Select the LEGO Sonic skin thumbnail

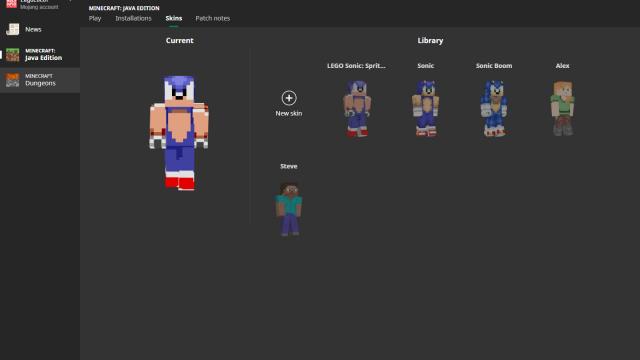pyautogui.click(x=357, y=108)
